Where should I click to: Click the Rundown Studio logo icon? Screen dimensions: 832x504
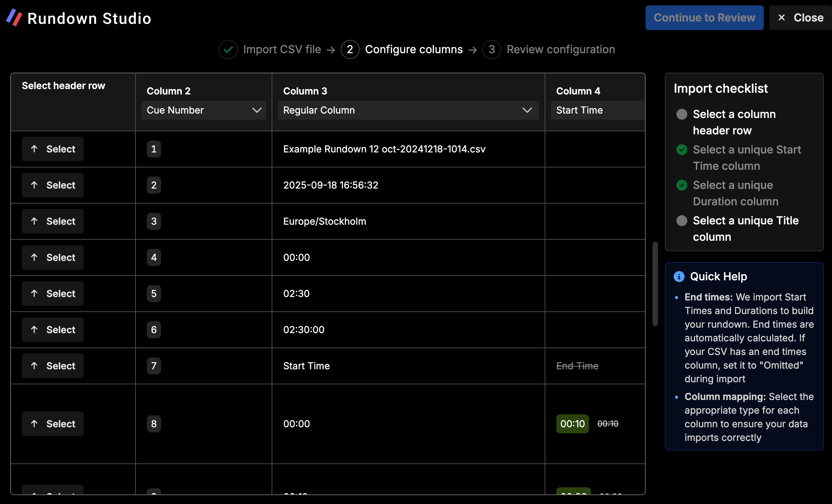tap(14, 18)
